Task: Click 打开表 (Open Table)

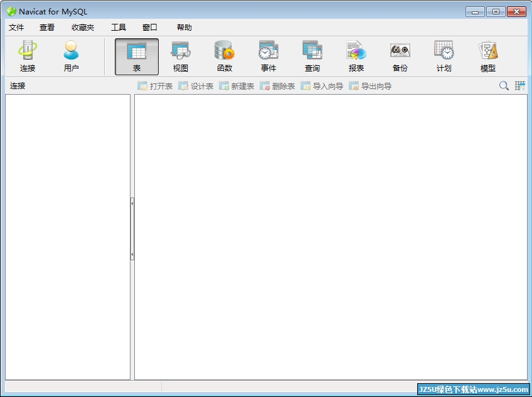Action: [155, 86]
